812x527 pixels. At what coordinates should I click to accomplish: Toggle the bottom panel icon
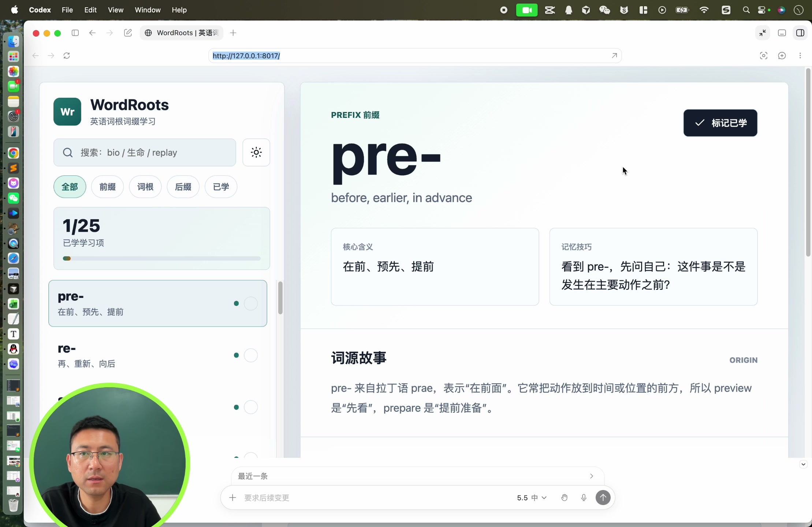(x=782, y=33)
